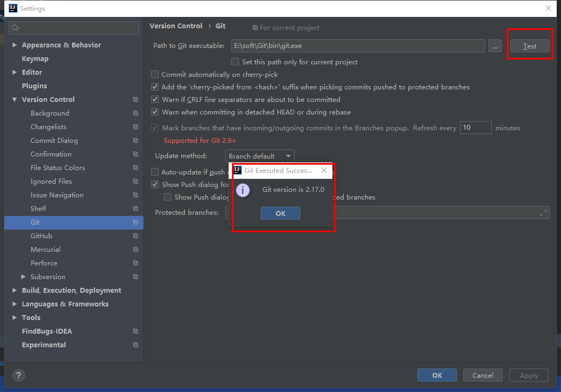561x392 pixels.
Task: Confirm the Git version popup with OK
Action: click(280, 213)
